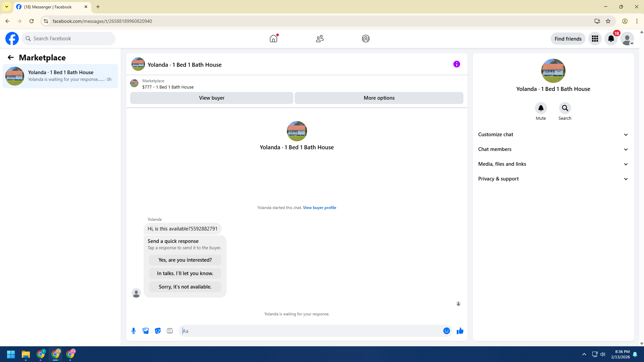Open View buyer profile link
This screenshot has width=644, height=362.
(319, 208)
